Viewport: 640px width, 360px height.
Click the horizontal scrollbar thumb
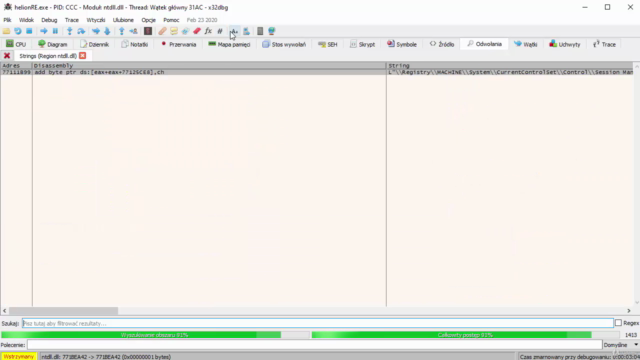point(63,311)
